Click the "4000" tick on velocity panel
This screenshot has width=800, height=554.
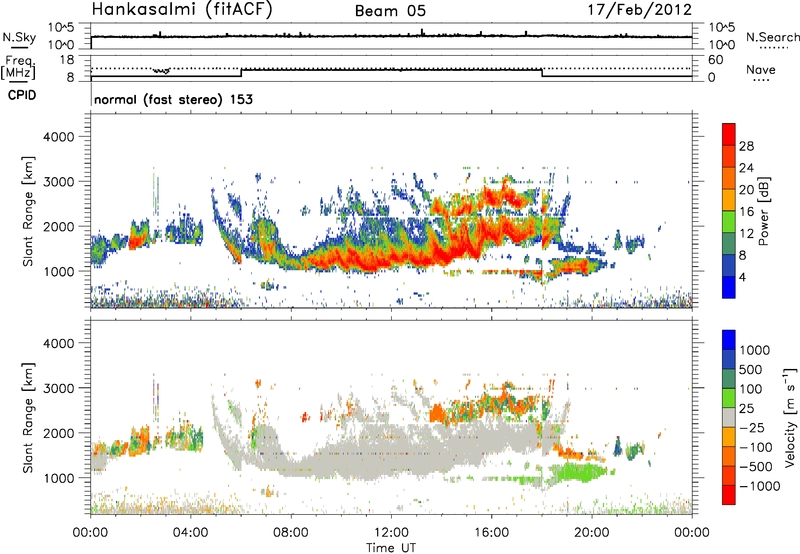click(x=59, y=343)
